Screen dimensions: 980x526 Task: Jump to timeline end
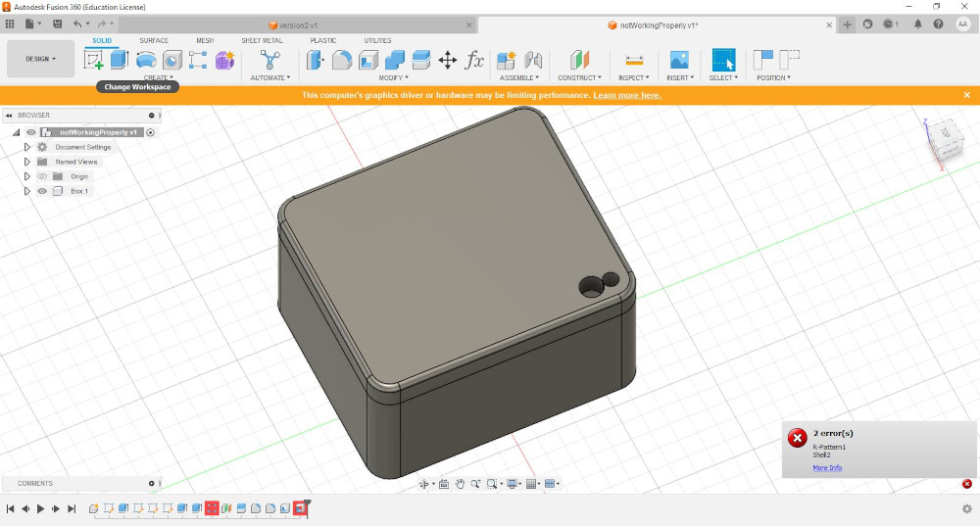[72, 508]
